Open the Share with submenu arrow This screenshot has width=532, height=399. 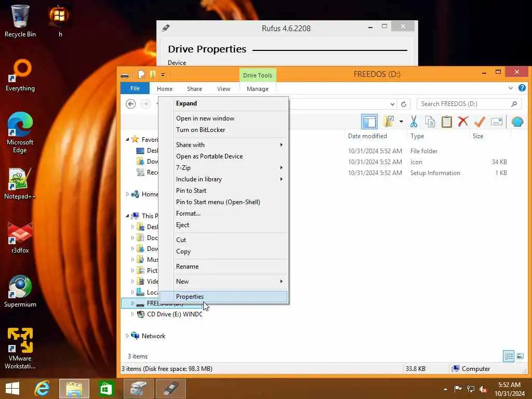tap(281, 145)
